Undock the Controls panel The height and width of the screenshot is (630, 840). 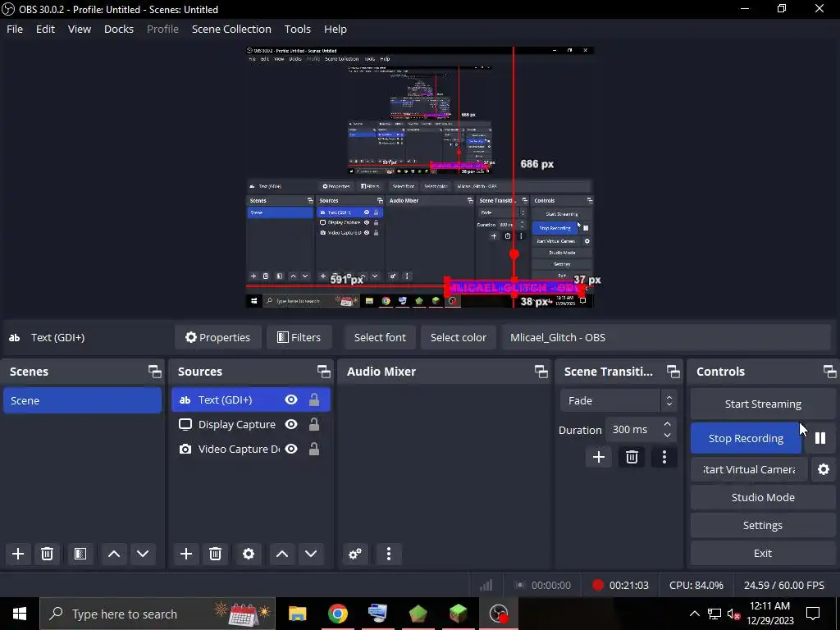tap(829, 372)
